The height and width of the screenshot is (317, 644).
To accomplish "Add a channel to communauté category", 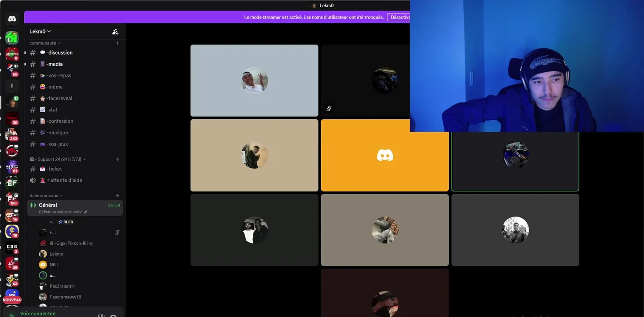I will point(117,43).
